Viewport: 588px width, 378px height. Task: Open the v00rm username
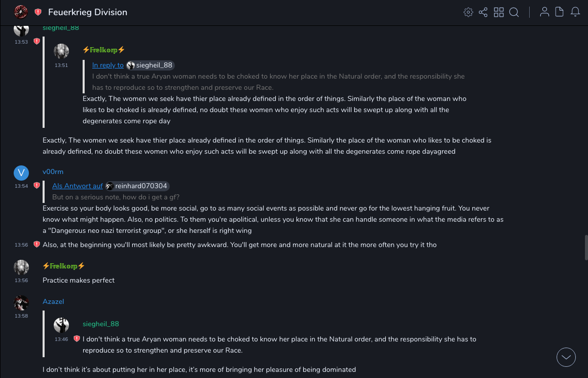tap(53, 172)
